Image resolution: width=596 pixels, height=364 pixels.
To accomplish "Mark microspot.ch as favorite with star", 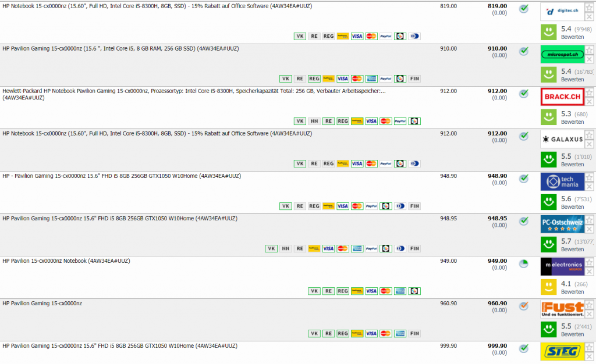I will point(589,50).
